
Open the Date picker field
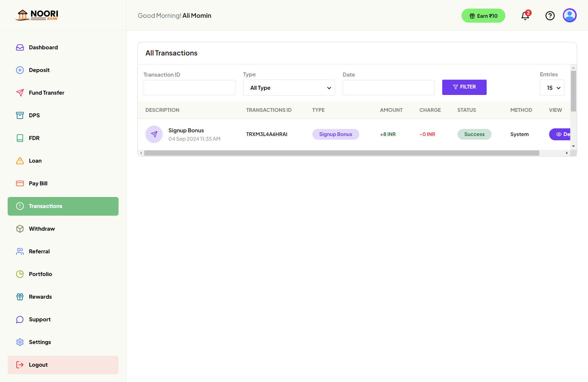pyautogui.click(x=388, y=88)
